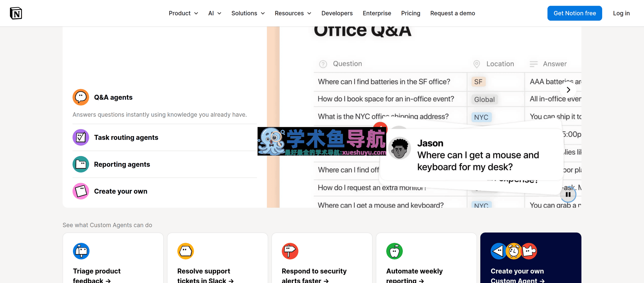Click the Log in link
This screenshot has height=283, width=644.
point(621,13)
